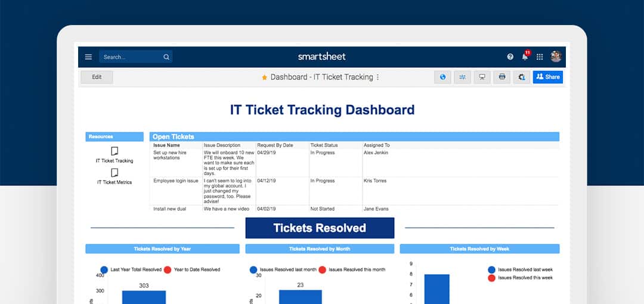This screenshot has height=304, width=644.
Task: Click the Assigned To column header
Action: click(377, 145)
